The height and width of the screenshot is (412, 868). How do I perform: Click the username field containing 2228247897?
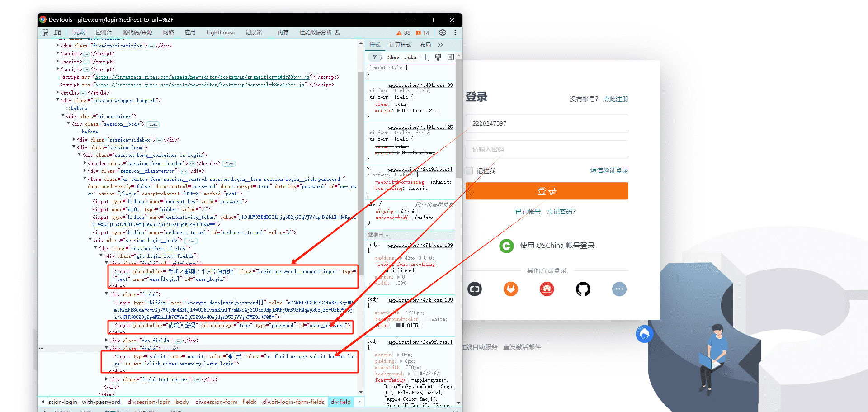[x=547, y=123]
